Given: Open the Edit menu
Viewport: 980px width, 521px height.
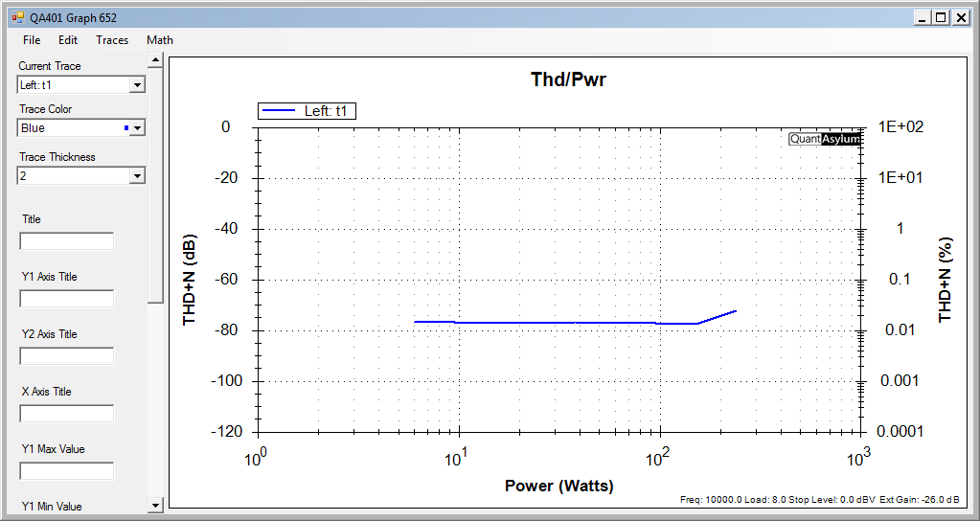Looking at the screenshot, I should 68,40.
